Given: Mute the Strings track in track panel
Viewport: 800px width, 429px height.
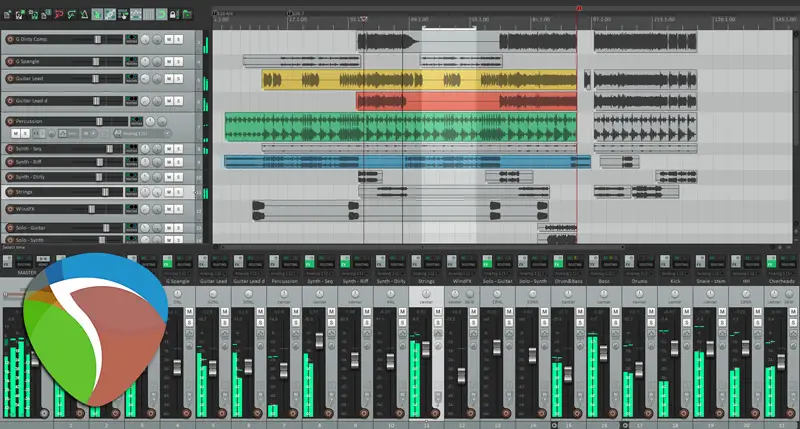Looking at the screenshot, I should tap(168, 192).
